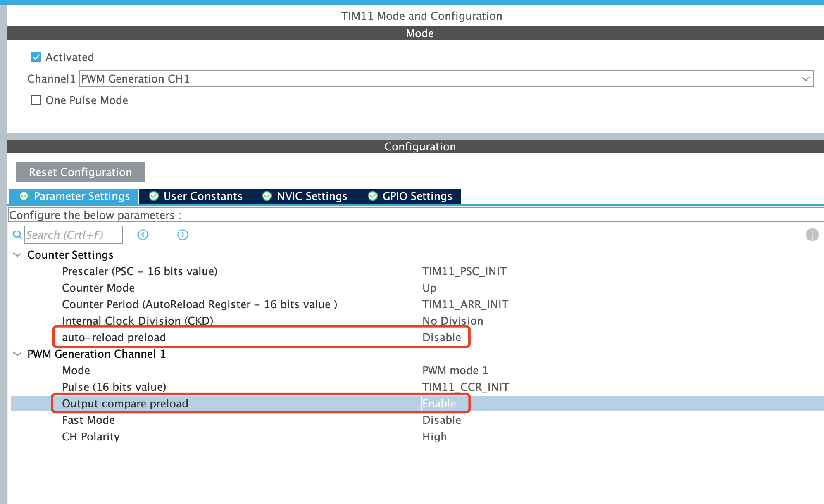Image resolution: width=824 pixels, height=504 pixels.
Task: Click the info icon on the right side
Action: coord(812,235)
